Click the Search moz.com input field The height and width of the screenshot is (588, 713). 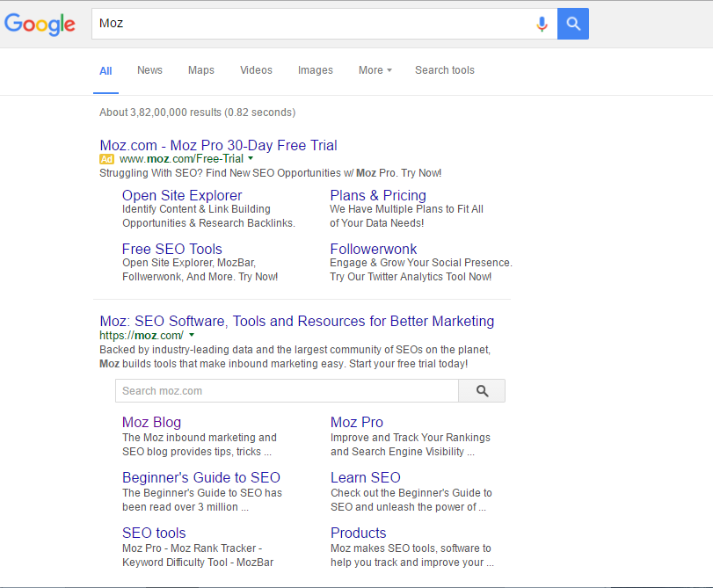287,390
